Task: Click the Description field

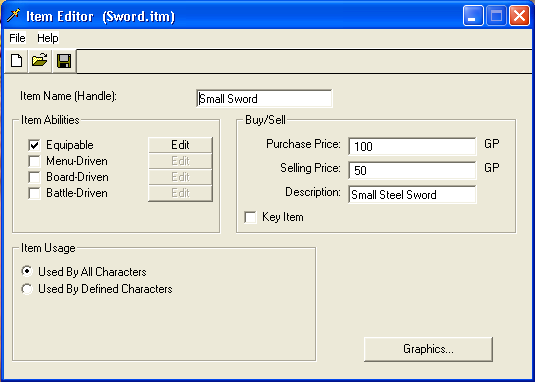Action: pyautogui.click(x=412, y=194)
